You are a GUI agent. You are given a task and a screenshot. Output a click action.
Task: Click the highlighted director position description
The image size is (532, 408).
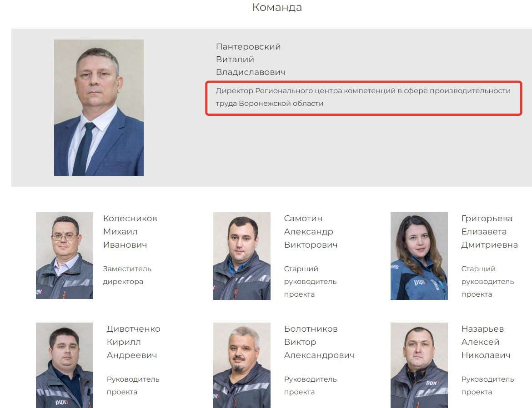tap(363, 97)
